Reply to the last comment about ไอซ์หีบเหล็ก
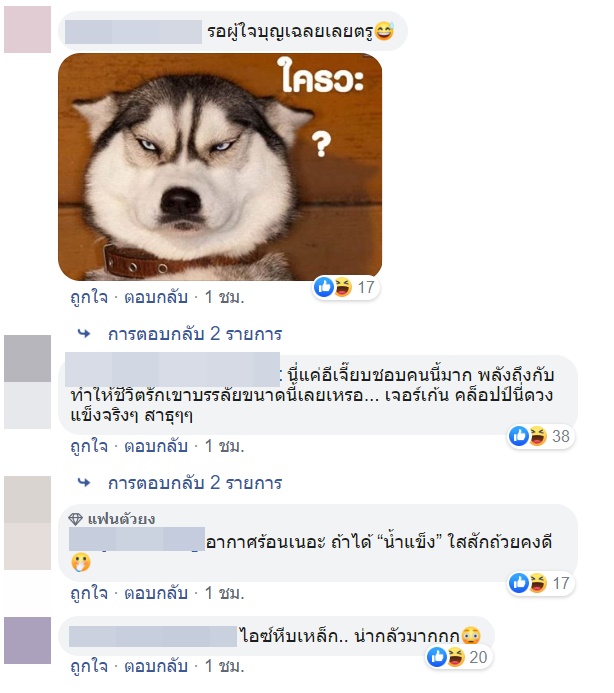The image size is (614, 693). pos(156,666)
